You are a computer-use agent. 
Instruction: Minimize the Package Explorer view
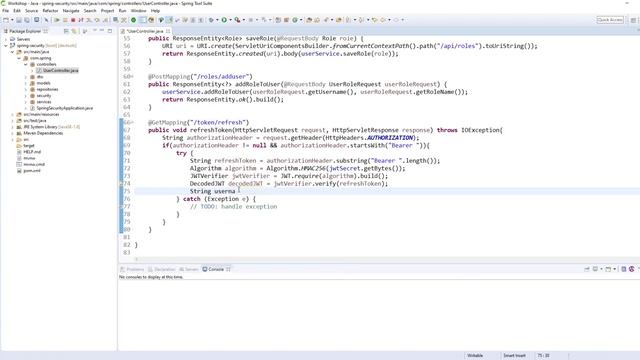[x=102, y=31]
